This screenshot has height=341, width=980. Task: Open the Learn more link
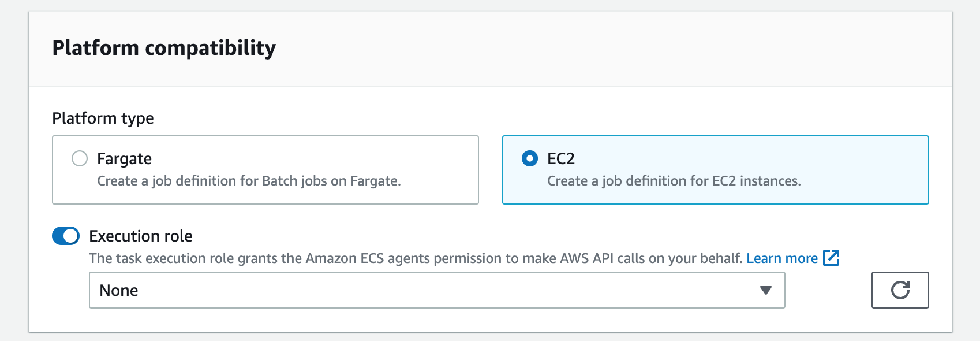pos(782,258)
